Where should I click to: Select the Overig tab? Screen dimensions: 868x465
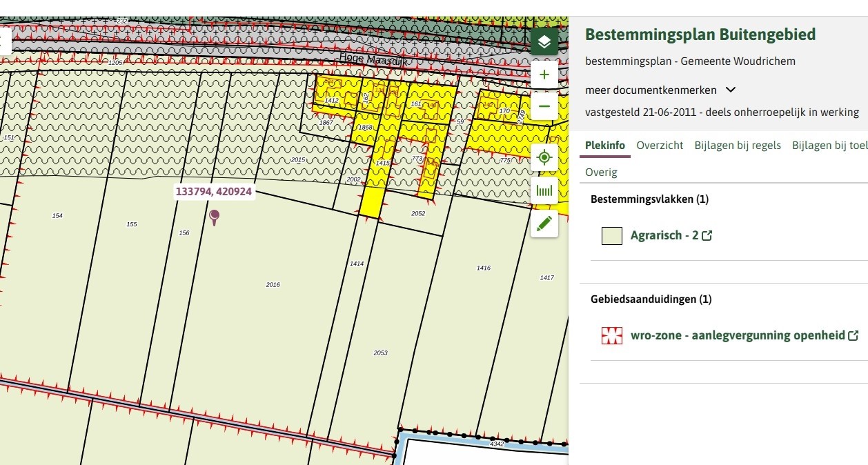click(x=601, y=172)
